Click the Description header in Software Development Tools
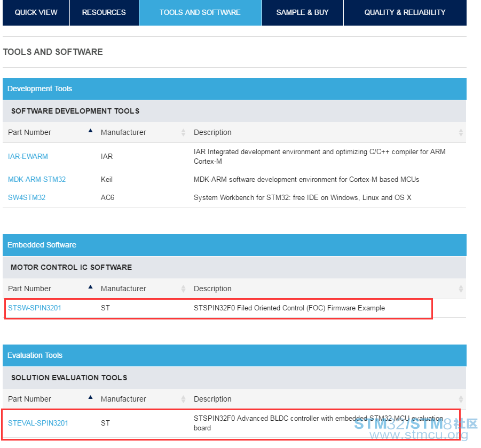Screen dimensions: 481x448 pos(212,132)
